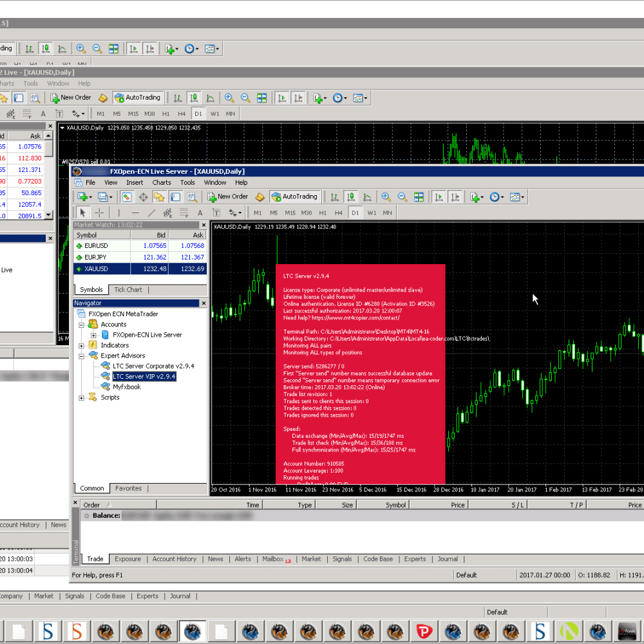Set M15 timeframe in FXOpen-ECN window
The width and height of the screenshot is (644, 644).
[x=290, y=213]
